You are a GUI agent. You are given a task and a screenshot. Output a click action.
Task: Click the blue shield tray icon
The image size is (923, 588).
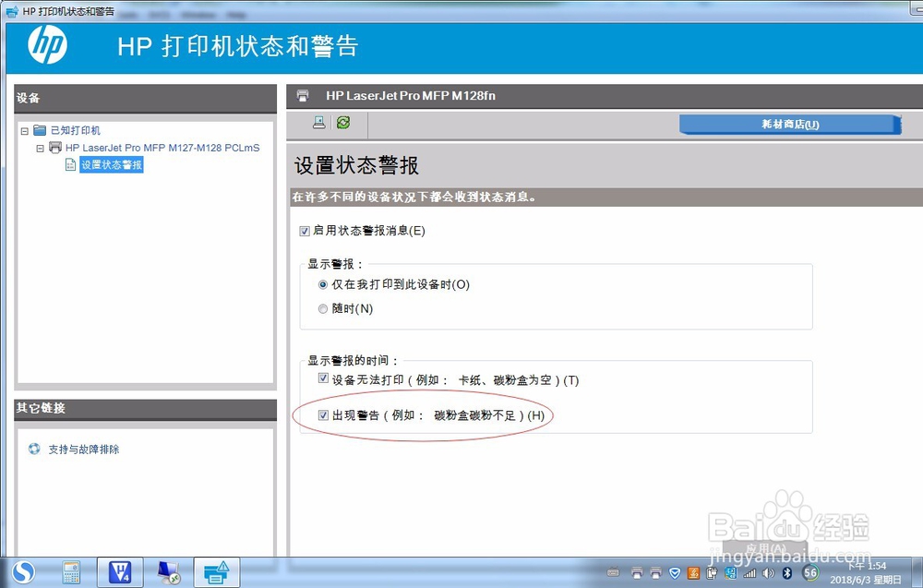676,572
